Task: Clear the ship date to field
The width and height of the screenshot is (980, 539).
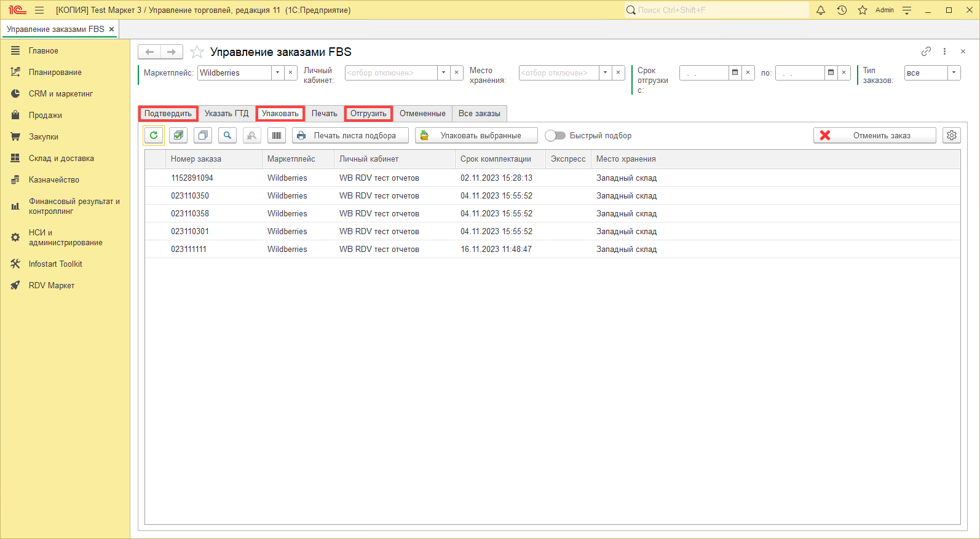Action: pyautogui.click(x=844, y=73)
